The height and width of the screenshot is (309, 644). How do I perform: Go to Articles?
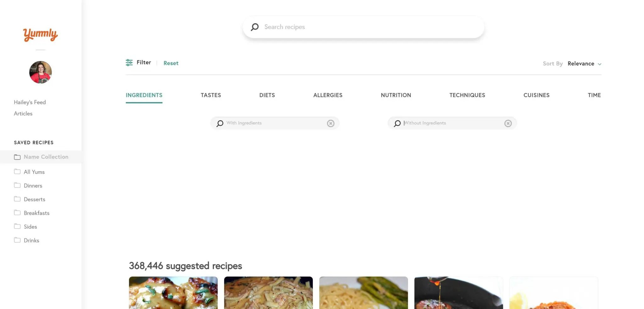tap(23, 113)
